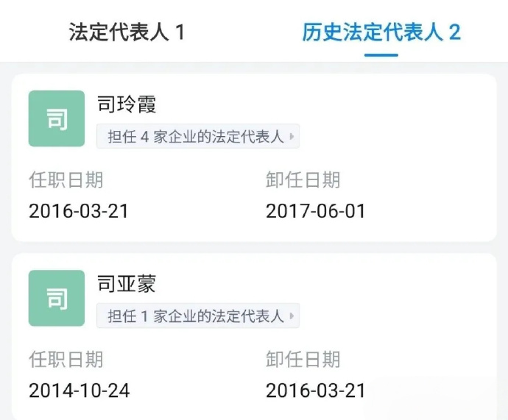Expand the arrow on the 4 家企业 tag
Viewport: 508px width, 420px height.
click(292, 137)
